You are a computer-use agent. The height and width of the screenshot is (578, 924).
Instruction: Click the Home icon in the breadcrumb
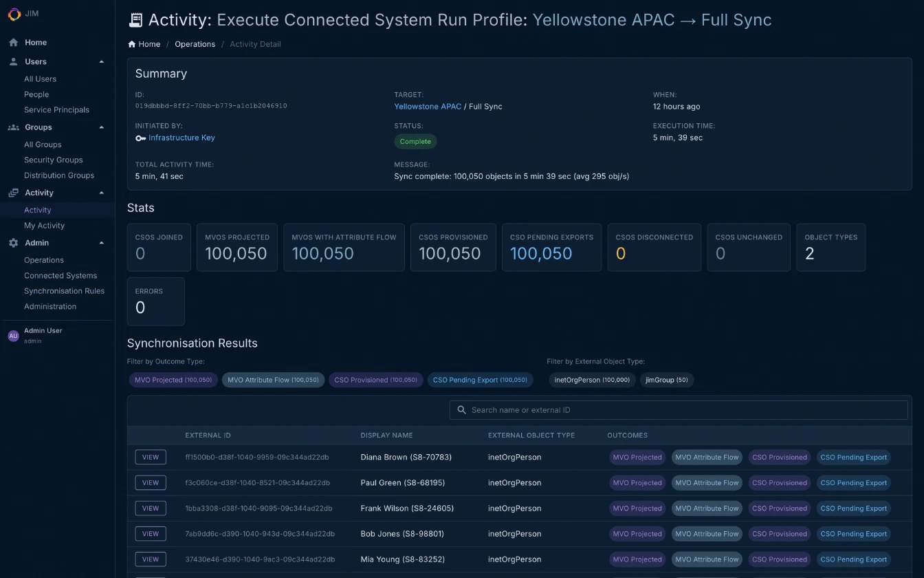(131, 43)
